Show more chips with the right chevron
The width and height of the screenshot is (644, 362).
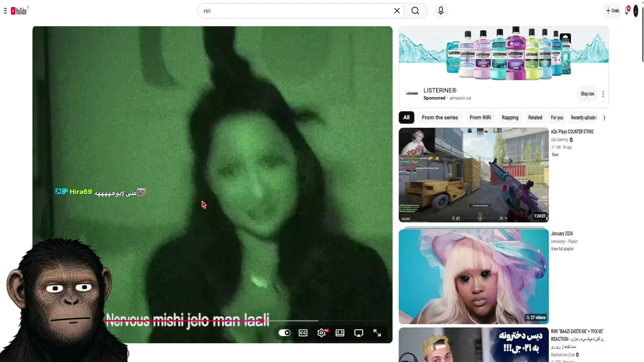point(604,118)
